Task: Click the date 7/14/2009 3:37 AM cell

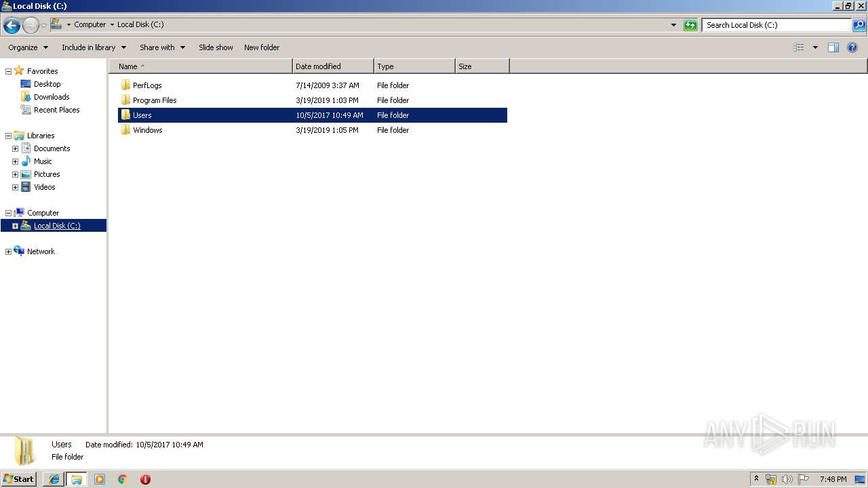Action: [x=328, y=85]
